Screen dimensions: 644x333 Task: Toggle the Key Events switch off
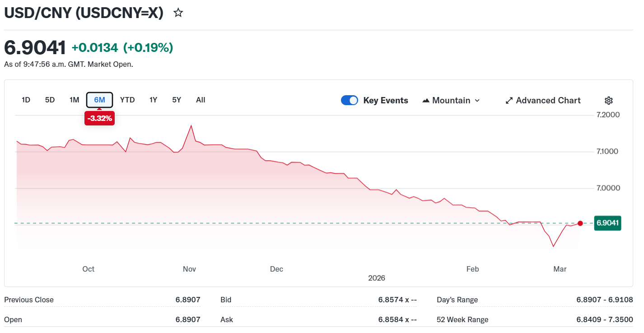[350, 100]
